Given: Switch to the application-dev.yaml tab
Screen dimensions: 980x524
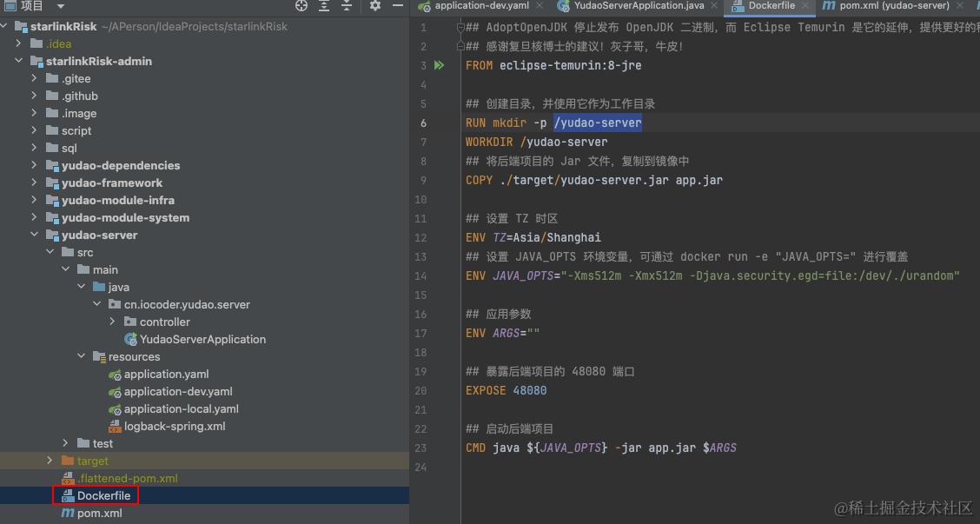Looking at the screenshot, I should 481,5.
